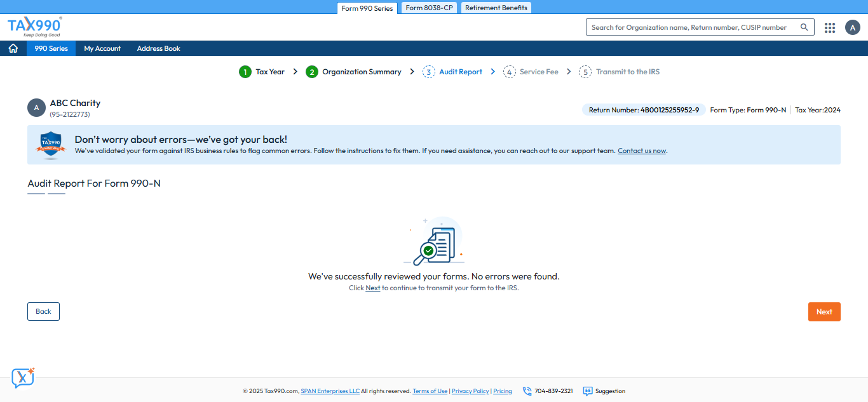This screenshot has width=868, height=402.
Task: Click the inline Next link in the message
Action: pos(373,288)
